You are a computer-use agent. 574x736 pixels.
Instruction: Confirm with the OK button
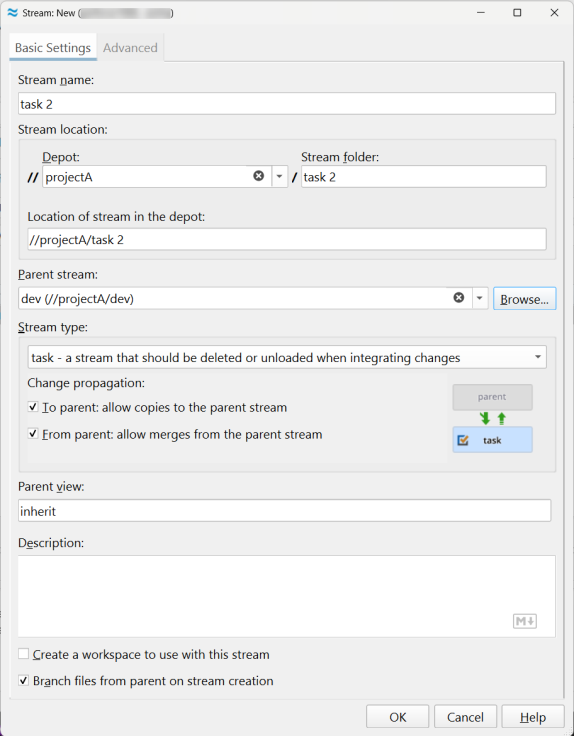(x=398, y=717)
